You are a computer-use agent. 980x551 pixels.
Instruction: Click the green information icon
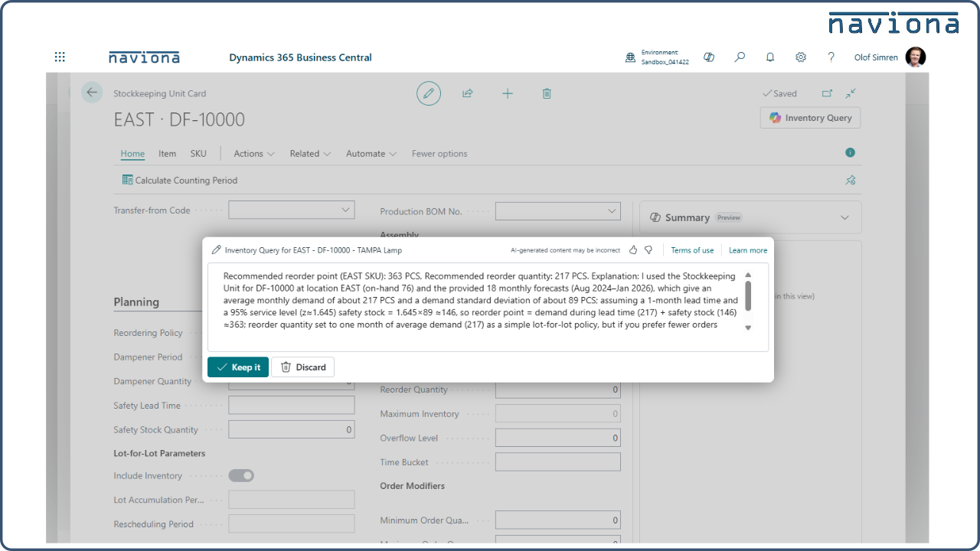pos(850,153)
